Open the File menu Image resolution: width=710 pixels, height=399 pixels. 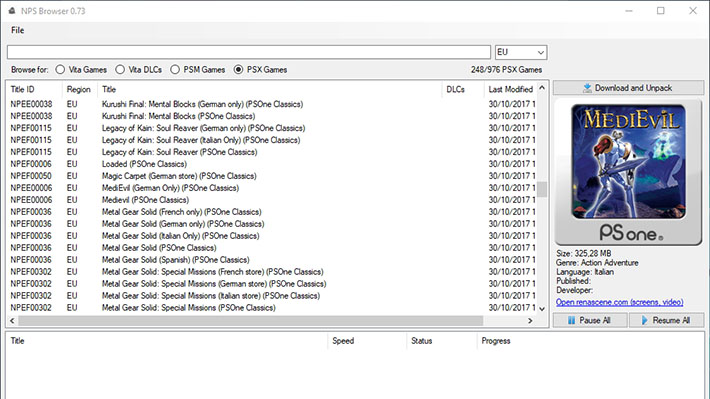coord(18,30)
